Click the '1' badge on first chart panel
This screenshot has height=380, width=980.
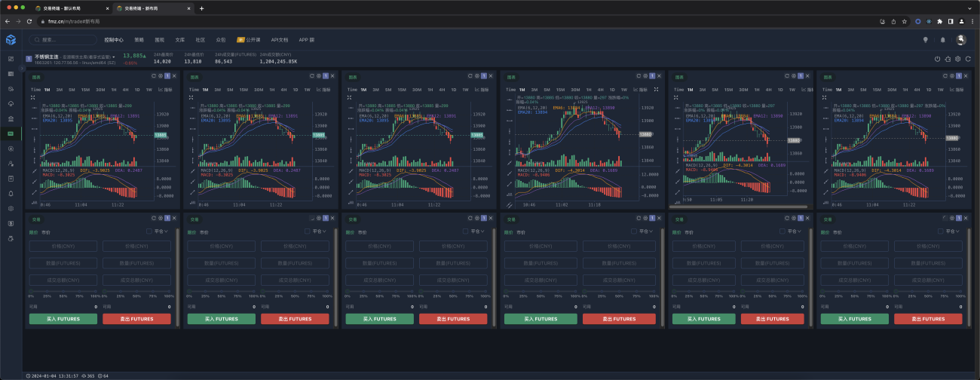167,76
